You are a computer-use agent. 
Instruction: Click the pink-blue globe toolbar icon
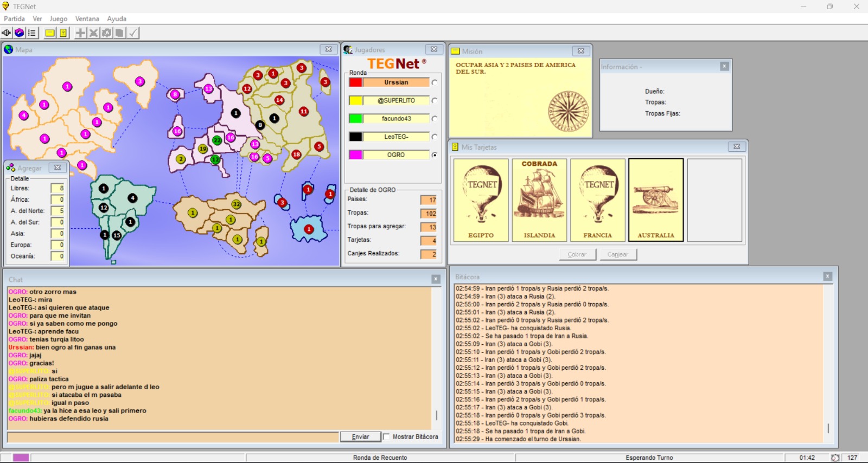click(19, 33)
